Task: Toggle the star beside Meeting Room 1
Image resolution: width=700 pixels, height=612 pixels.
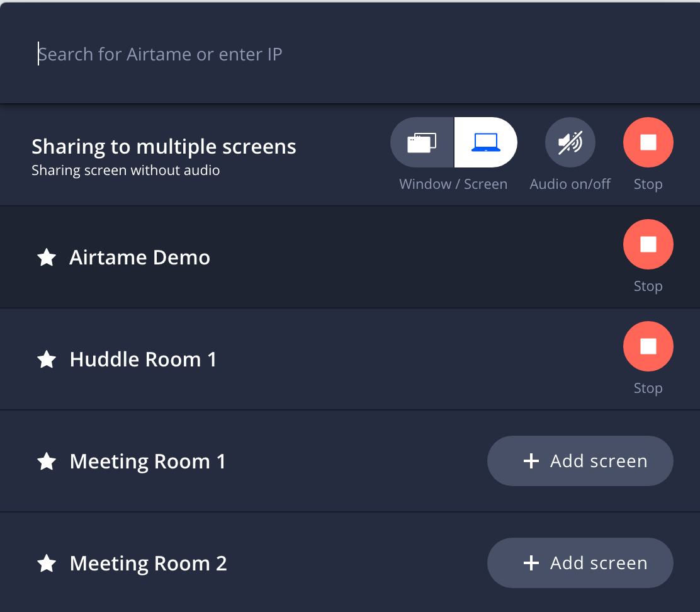Action: tap(47, 461)
